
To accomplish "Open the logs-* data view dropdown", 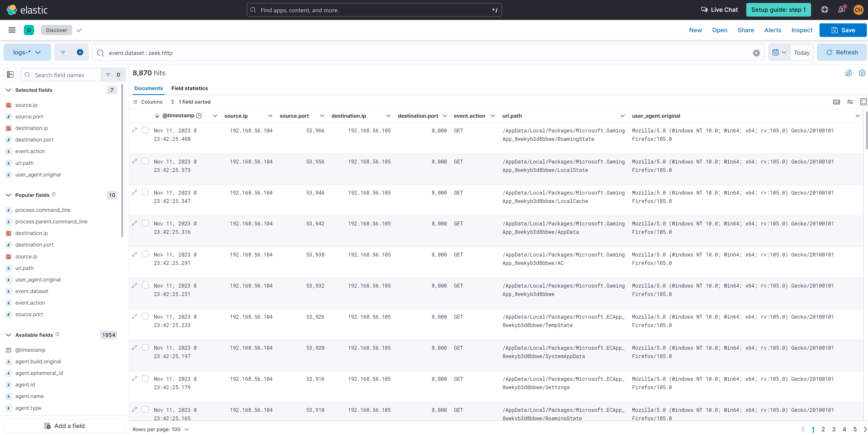I will point(27,52).
